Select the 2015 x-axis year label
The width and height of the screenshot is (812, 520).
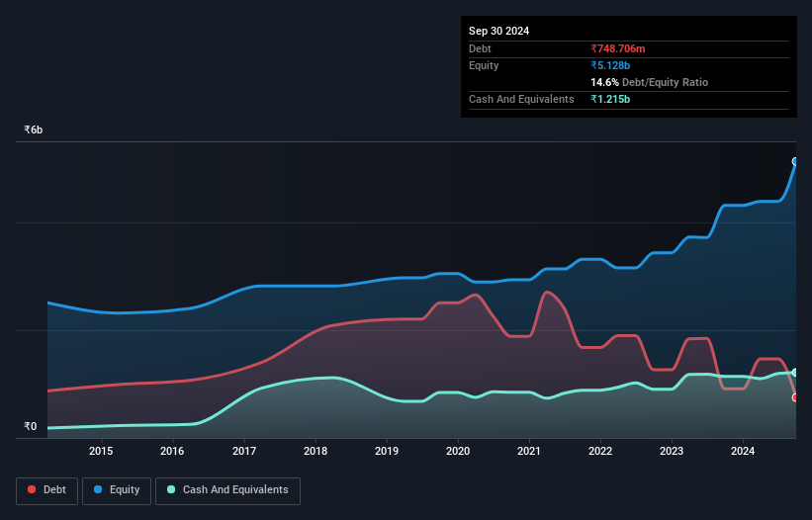coord(101,452)
